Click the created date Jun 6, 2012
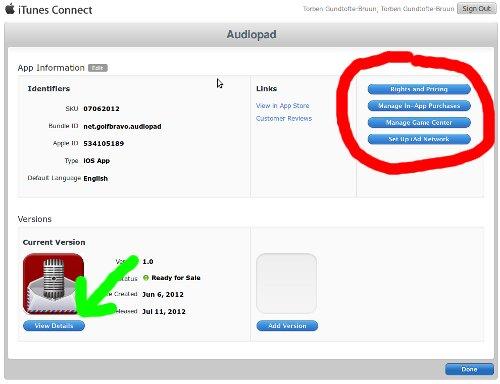The image size is (500, 384). point(163,295)
